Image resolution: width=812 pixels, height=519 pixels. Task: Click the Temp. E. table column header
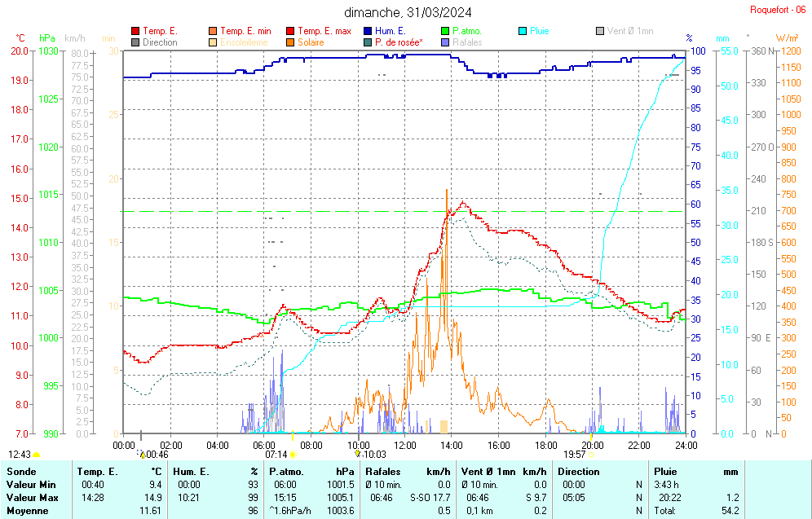click(x=97, y=472)
